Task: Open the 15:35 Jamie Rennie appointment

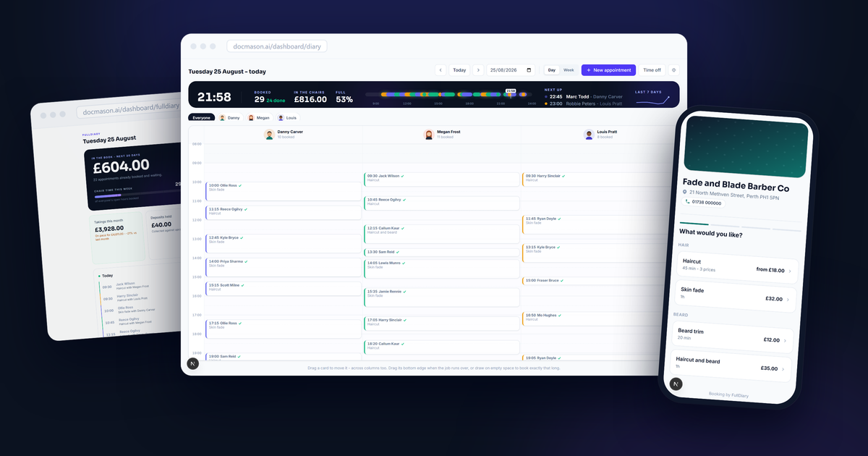Action: click(441, 297)
